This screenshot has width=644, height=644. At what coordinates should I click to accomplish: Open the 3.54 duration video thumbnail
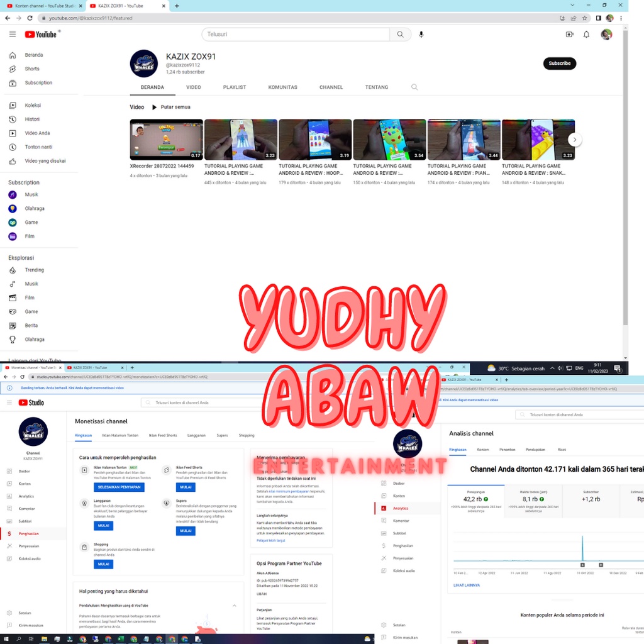pos(389,140)
